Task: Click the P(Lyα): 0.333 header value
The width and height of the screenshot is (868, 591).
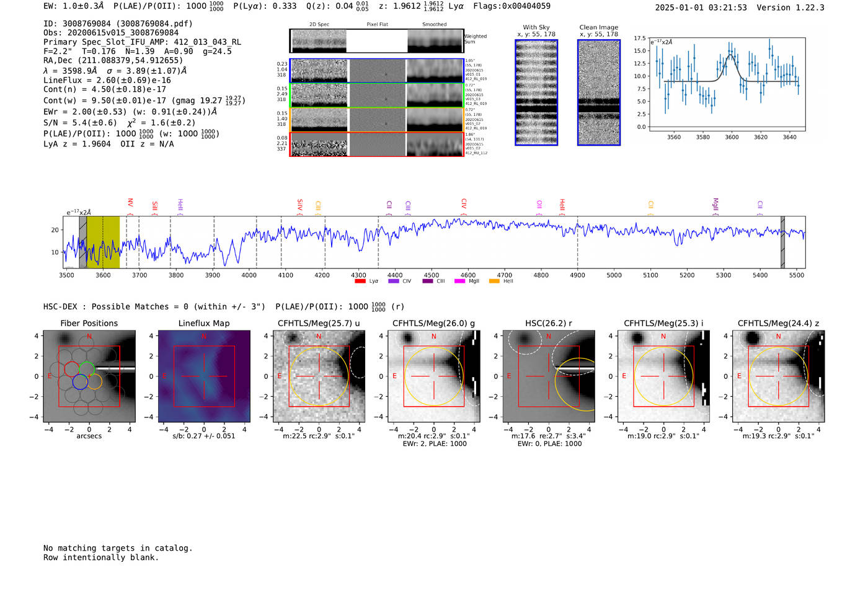Action: (265, 6)
